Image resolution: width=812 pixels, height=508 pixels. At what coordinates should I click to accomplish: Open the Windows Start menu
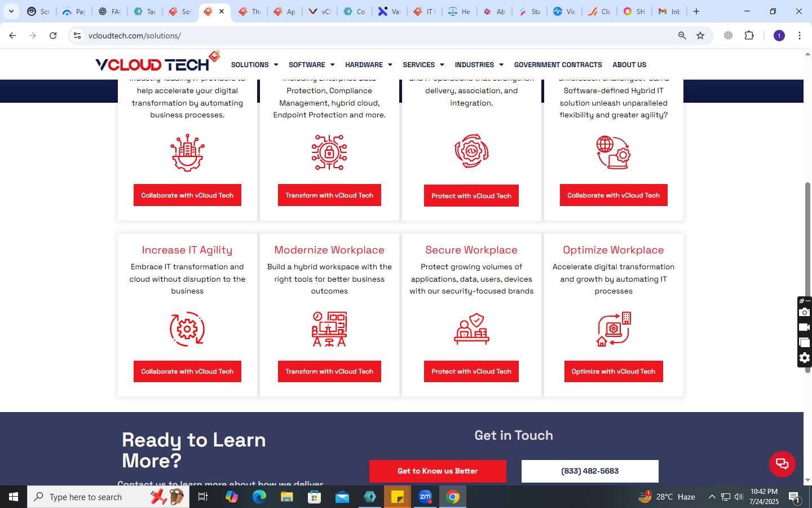click(14, 497)
